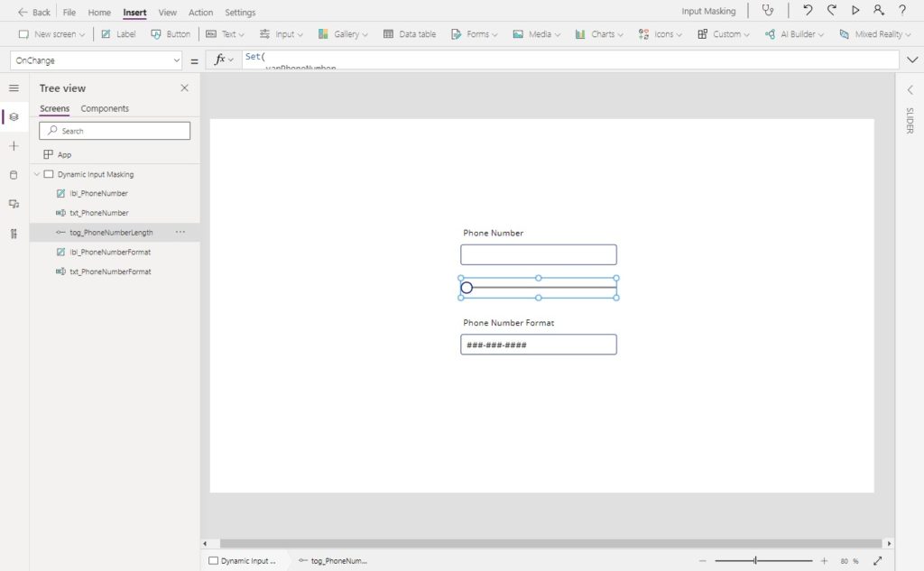Viewport: 924px width, 571px height.
Task: Insert a Label control
Action: tap(118, 34)
